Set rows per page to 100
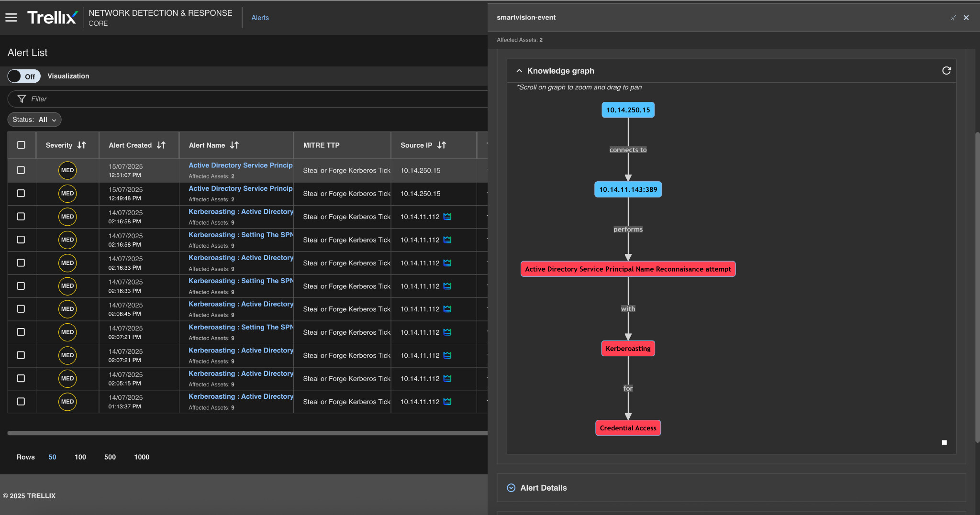 80,457
